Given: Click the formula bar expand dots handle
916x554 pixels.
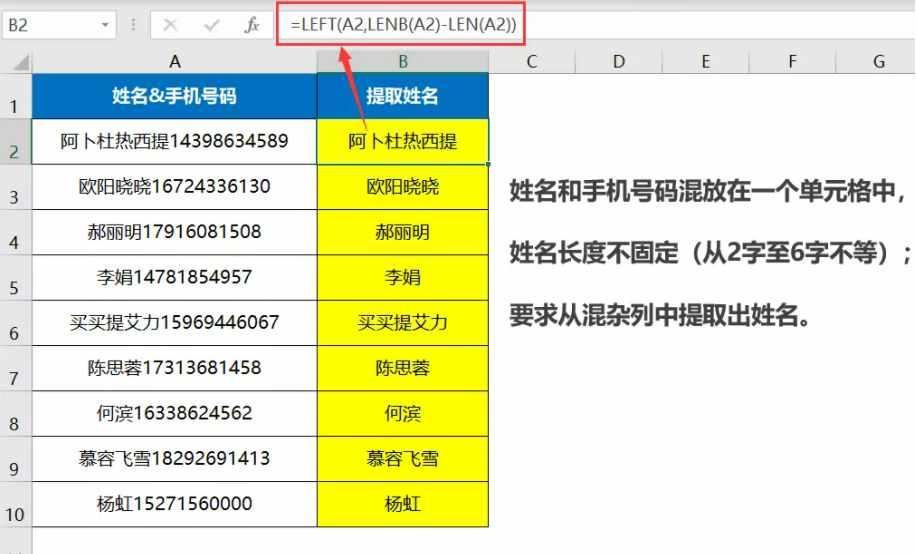Looking at the screenshot, I should (133, 25).
